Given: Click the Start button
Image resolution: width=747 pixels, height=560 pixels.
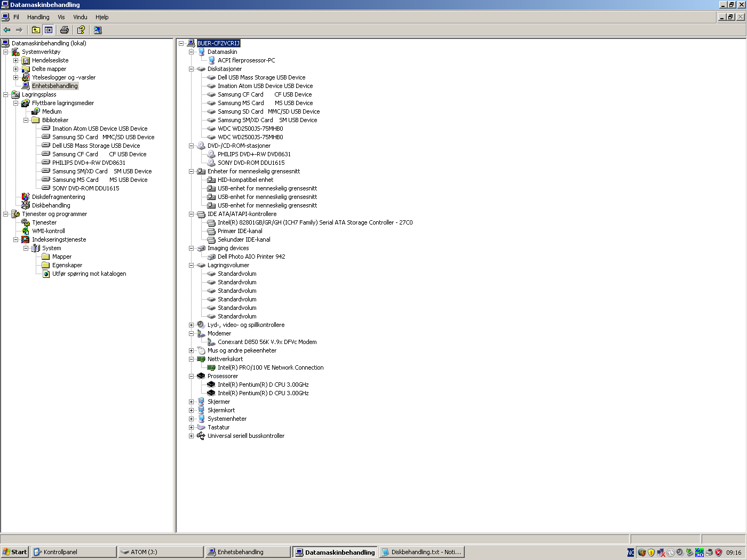Looking at the screenshot, I should 14,552.
